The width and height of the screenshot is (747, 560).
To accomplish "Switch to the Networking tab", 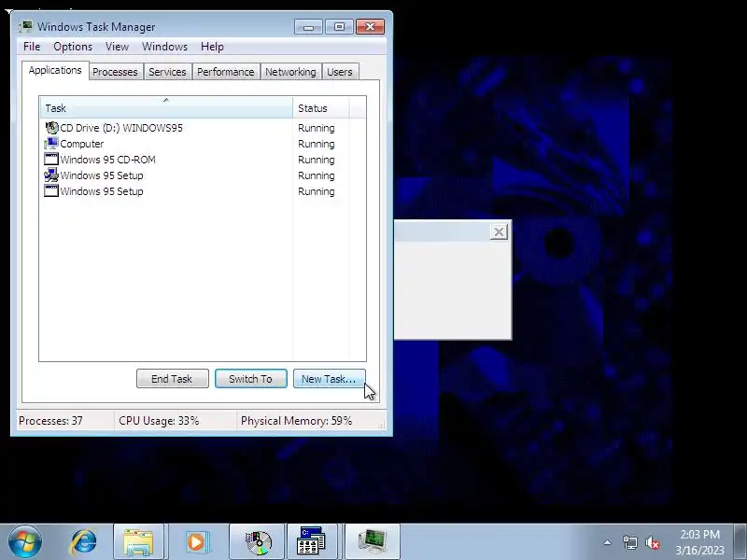I will 290,72.
